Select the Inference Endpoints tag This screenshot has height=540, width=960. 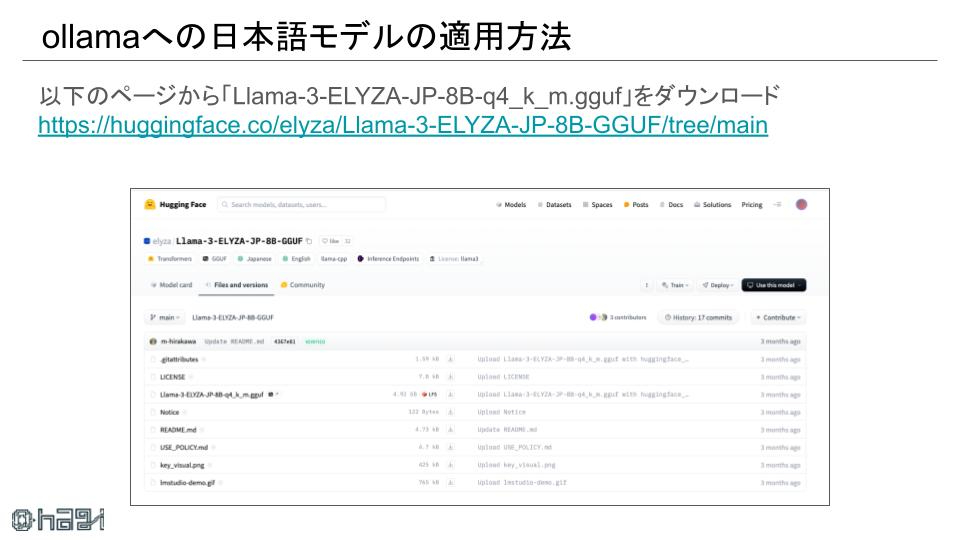coord(389,259)
